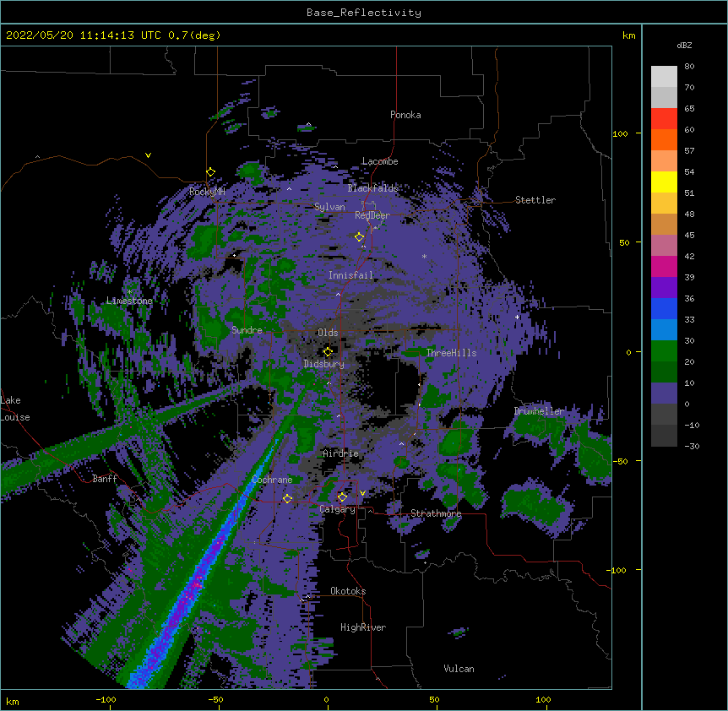The image size is (728, 711).
Task: Click the magenta 42 dBZ legend swatch
Action: (x=664, y=266)
